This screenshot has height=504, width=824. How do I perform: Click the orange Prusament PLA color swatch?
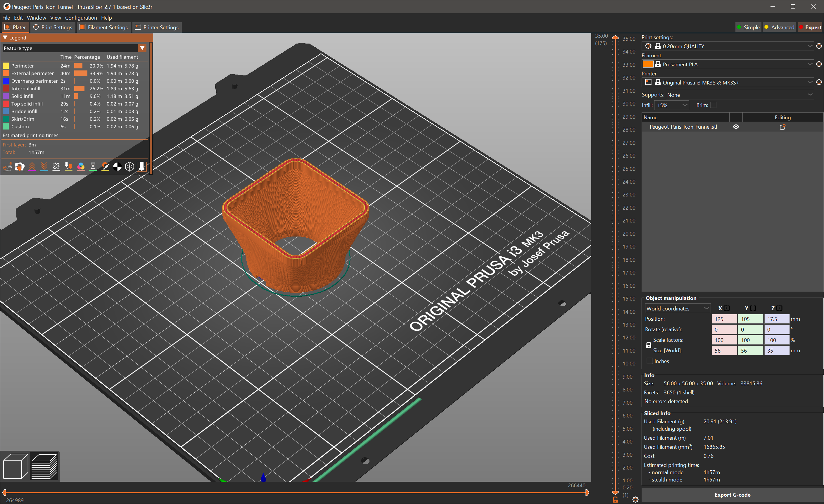[x=648, y=64]
